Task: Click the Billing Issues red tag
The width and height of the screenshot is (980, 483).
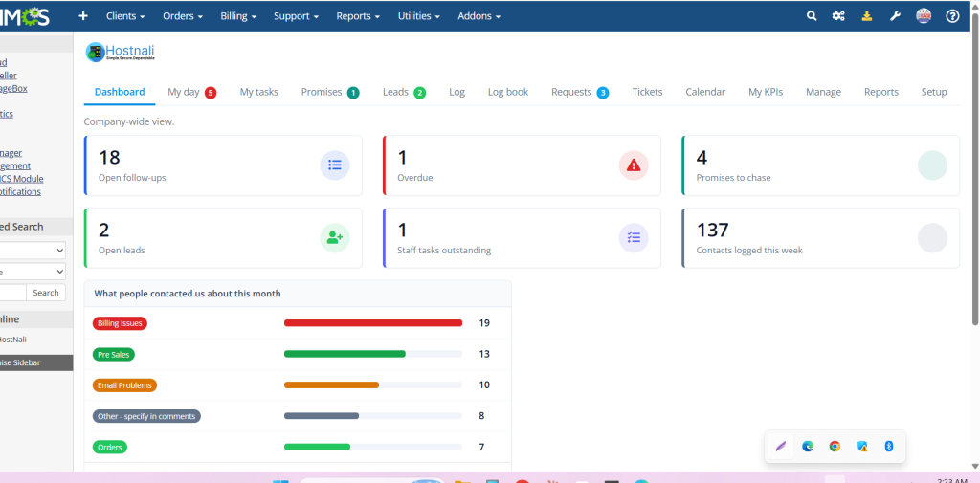Action: [120, 323]
